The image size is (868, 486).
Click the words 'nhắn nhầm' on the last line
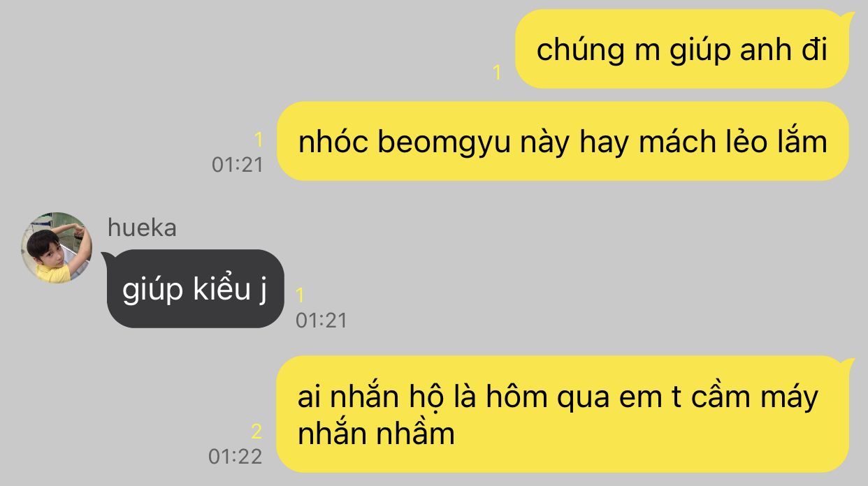point(376,434)
